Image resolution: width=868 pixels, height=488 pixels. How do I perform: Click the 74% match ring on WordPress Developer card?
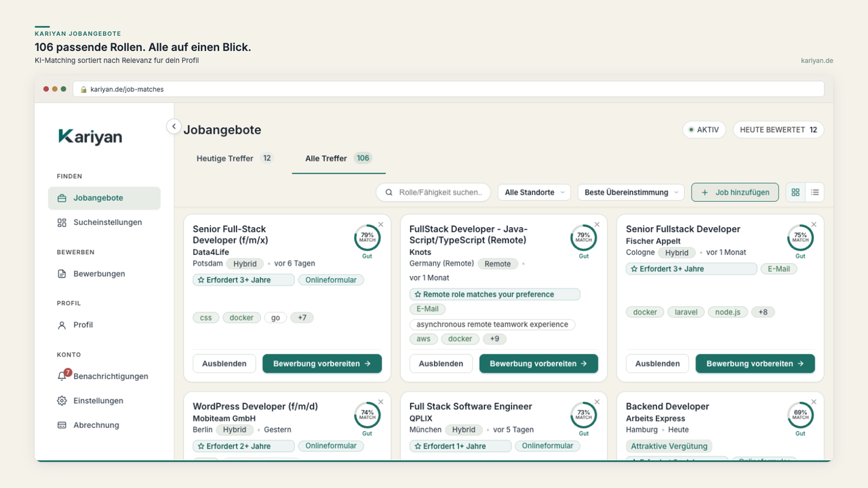(x=367, y=415)
